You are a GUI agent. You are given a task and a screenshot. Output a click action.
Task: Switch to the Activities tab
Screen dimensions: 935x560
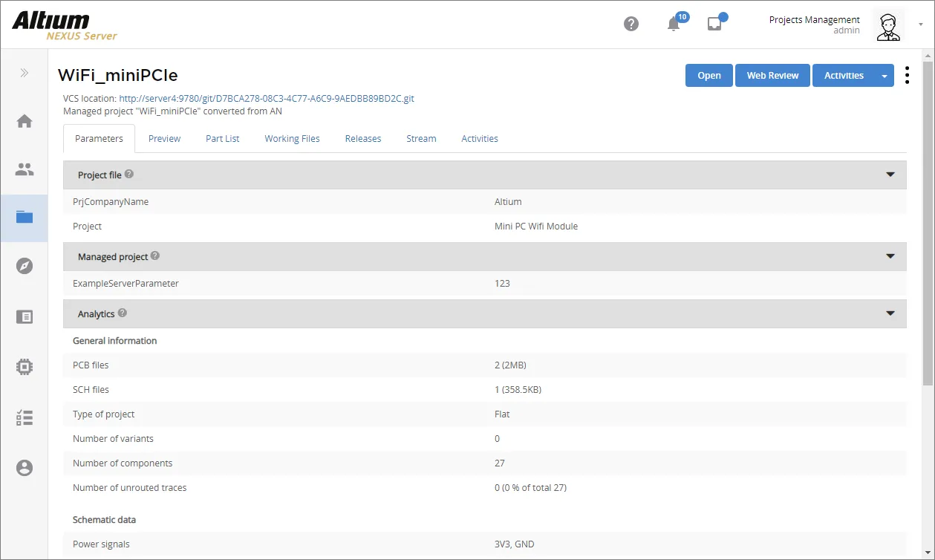pos(480,139)
